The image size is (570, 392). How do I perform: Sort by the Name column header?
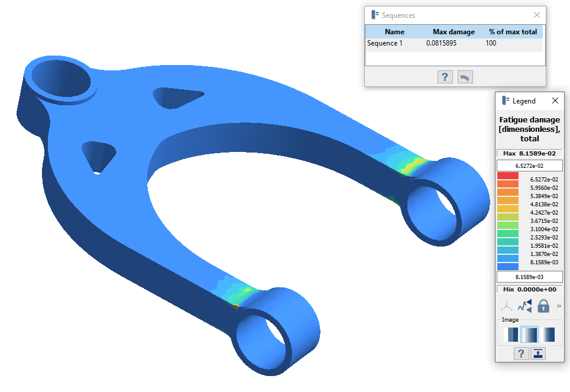tap(394, 32)
